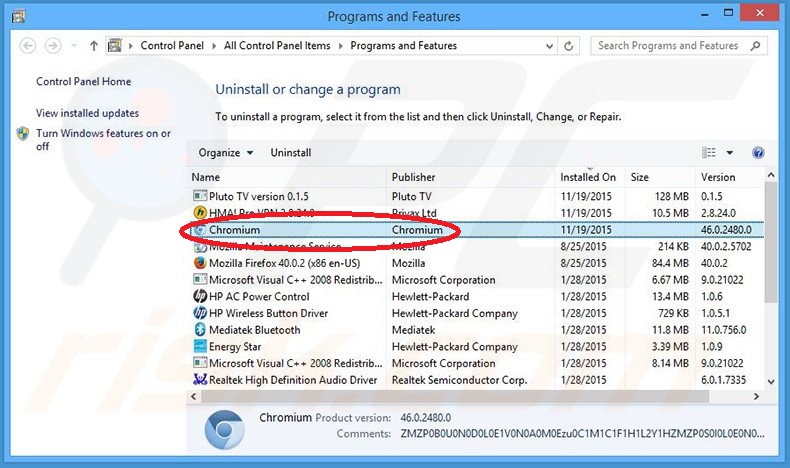Click the vertical scrollbar thumb
The width and height of the screenshot is (790, 468).
pyautogui.click(x=771, y=242)
